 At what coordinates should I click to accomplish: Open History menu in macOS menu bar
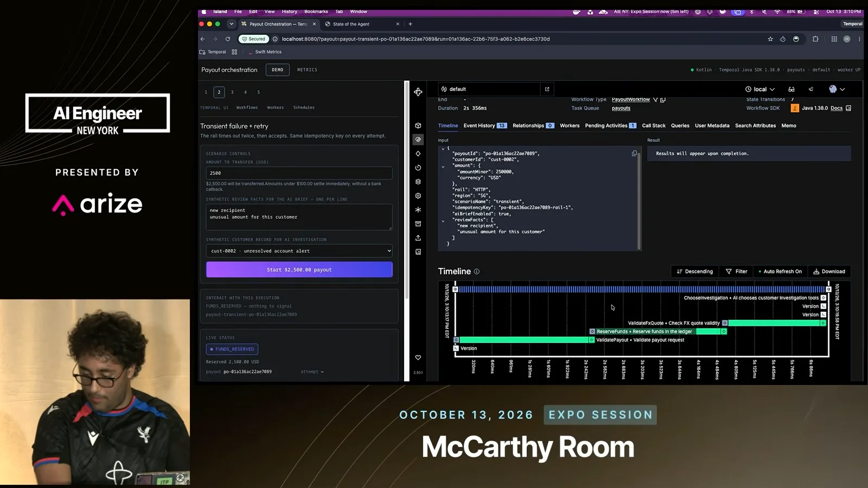tap(289, 11)
